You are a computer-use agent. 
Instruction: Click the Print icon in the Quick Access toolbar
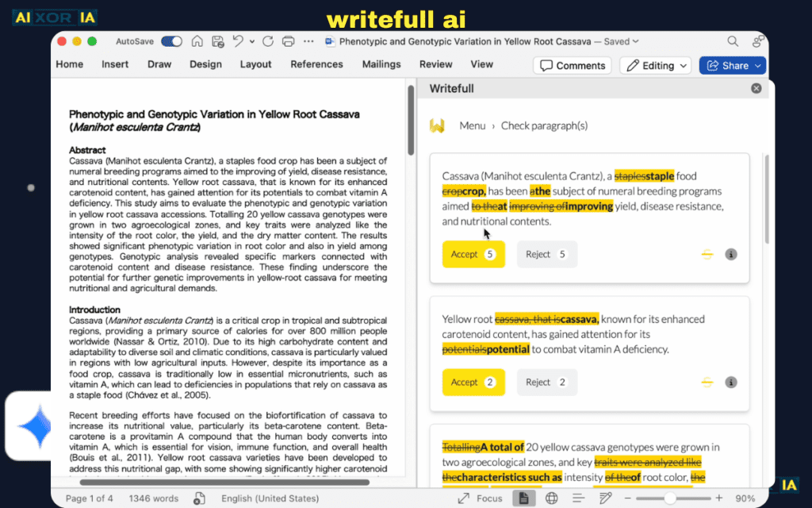point(288,41)
